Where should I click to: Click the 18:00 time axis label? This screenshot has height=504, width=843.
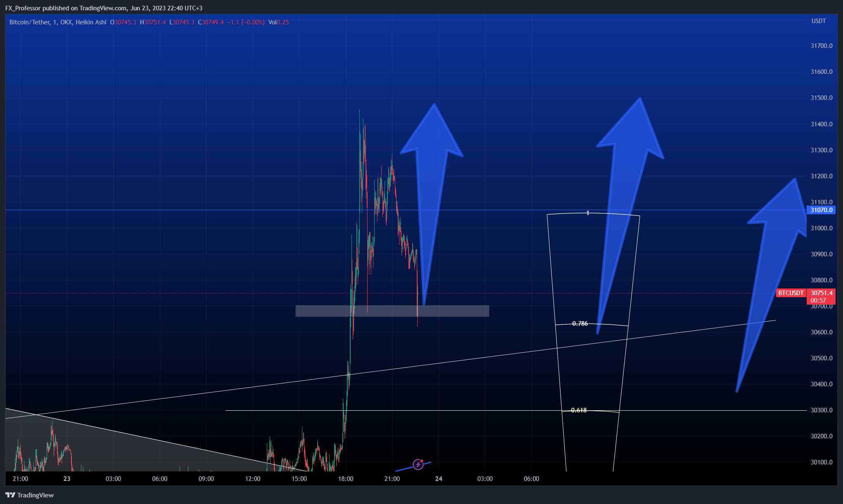pyautogui.click(x=346, y=479)
